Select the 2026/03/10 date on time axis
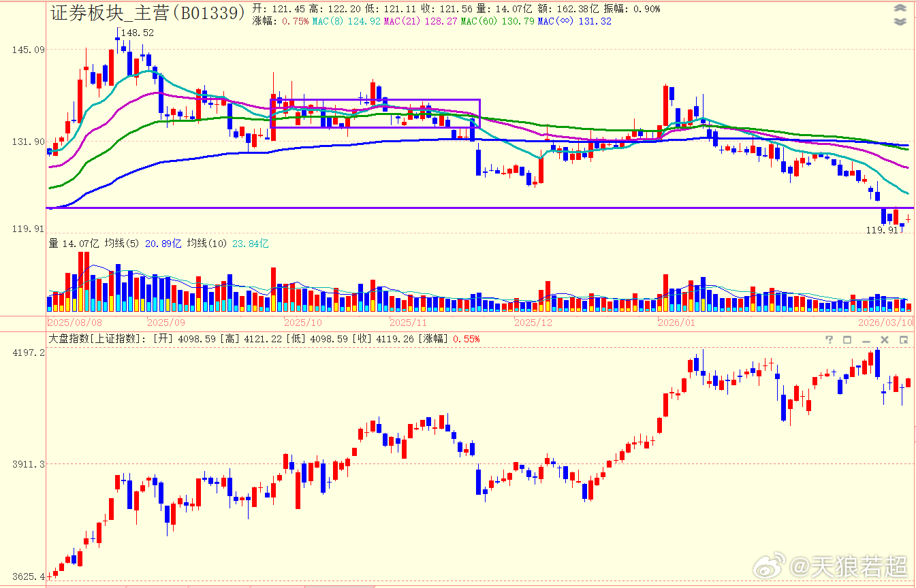Image resolution: width=916 pixels, height=588 pixels. coord(885,322)
